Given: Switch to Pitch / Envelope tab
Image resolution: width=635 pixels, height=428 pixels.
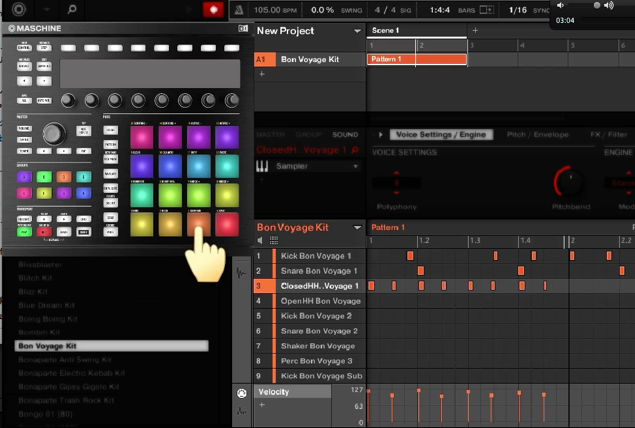Looking at the screenshot, I should [x=537, y=134].
